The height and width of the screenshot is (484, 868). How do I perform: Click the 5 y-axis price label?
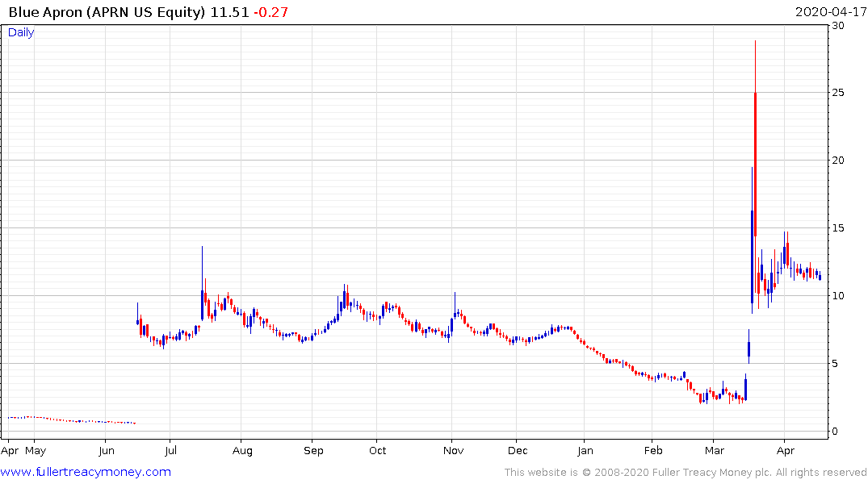tap(836, 364)
